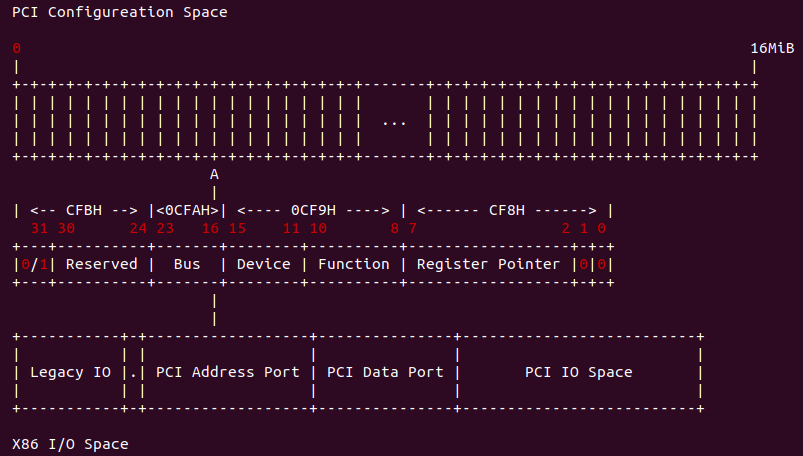Select the "PCI IO Space" box
The image size is (803, 456).
pyautogui.click(x=578, y=372)
